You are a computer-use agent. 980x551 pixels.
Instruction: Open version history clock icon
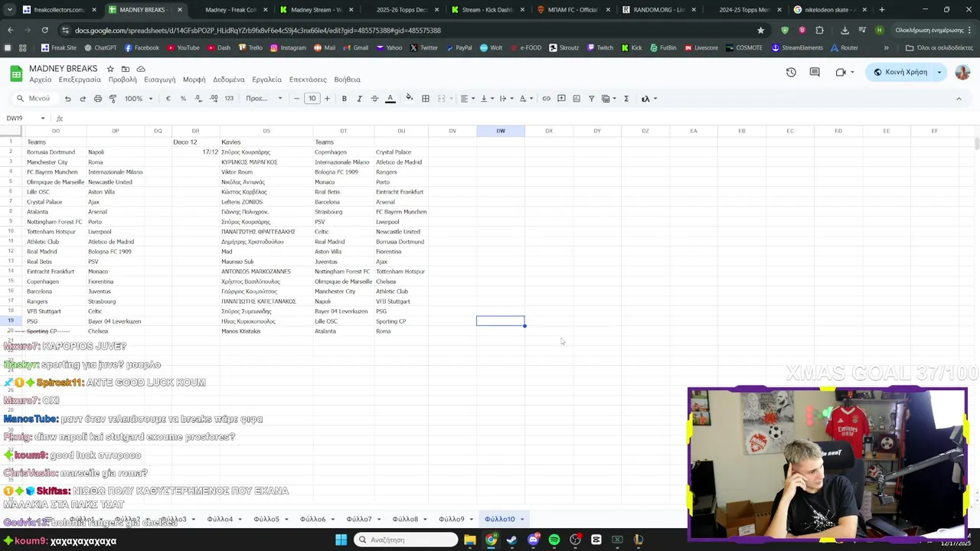(x=791, y=72)
